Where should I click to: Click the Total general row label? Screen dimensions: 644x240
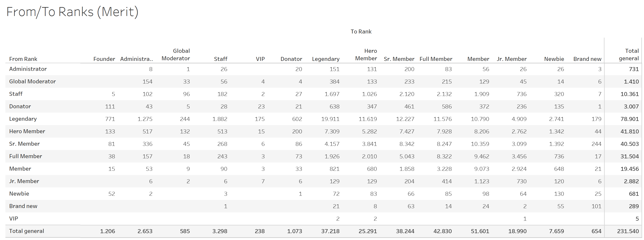click(26, 231)
